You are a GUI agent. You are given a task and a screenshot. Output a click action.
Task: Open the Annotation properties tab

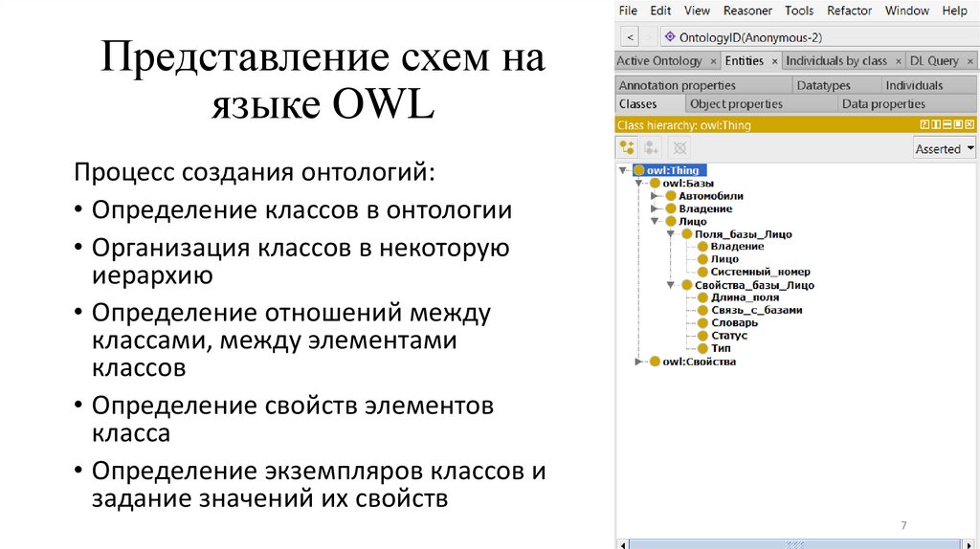coord(703,85)
